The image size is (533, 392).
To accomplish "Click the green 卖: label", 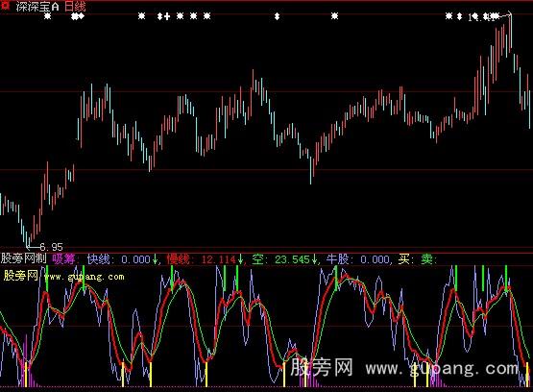I will coord(428,259).
